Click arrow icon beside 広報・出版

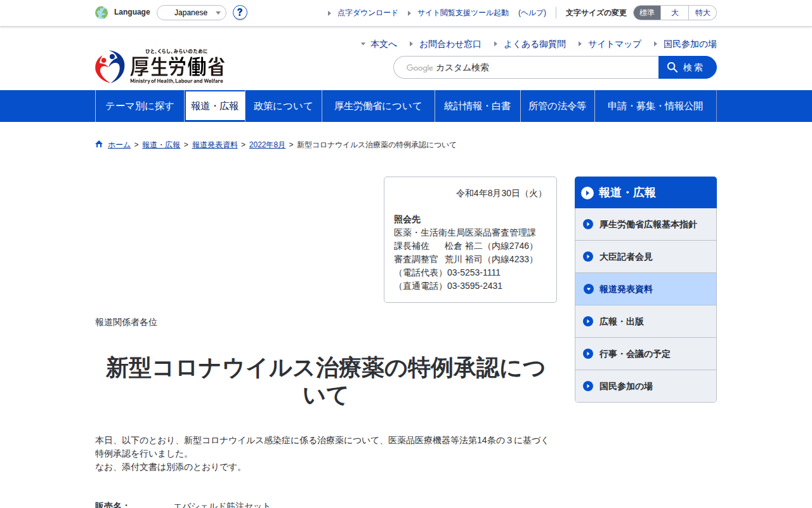588,321
